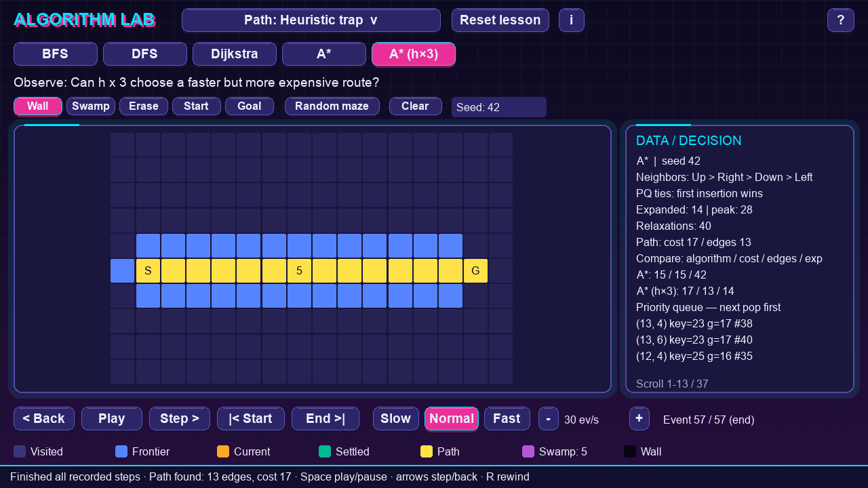Choose the Goal placement tool
The width and height of the screenshot is (868, 488).
pyautogui.click(x=250, y=106)
